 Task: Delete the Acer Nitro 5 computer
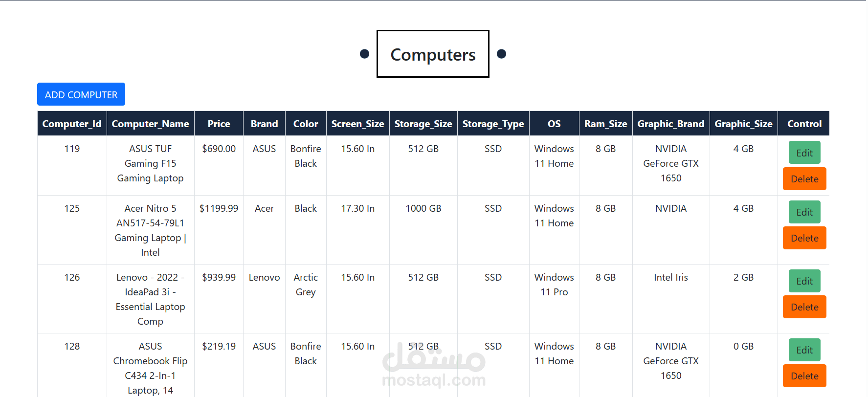804,238
